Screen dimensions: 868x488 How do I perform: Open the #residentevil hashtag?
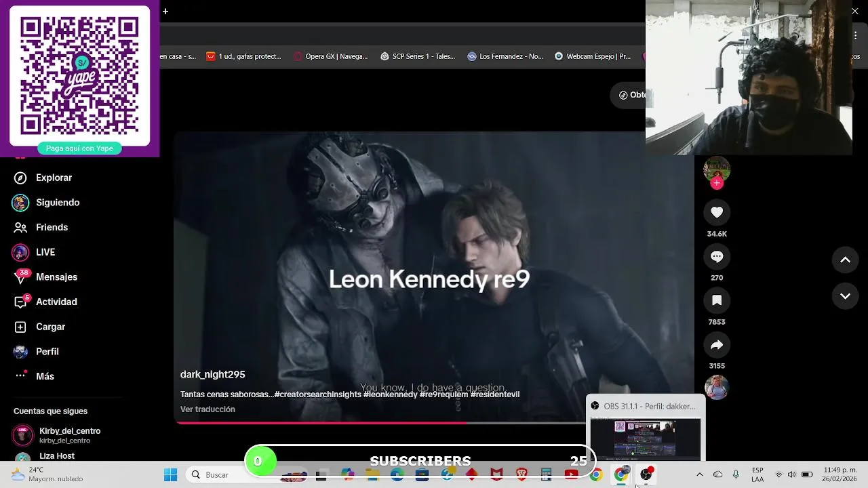coord(495,394)
